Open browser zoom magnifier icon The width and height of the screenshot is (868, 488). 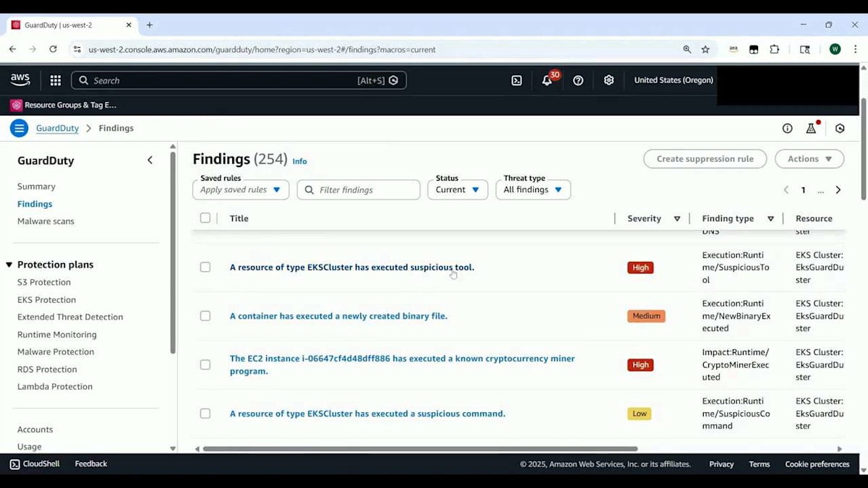(x=687, y=49)
